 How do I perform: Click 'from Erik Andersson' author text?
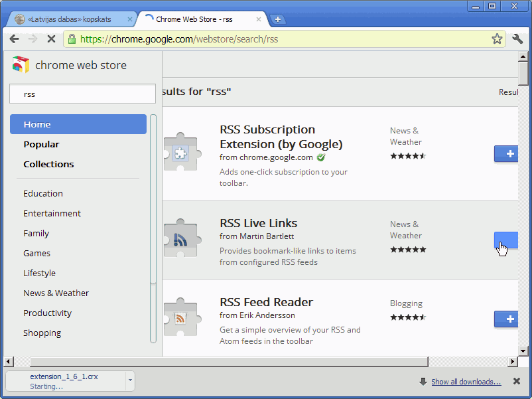pos(257,315)
